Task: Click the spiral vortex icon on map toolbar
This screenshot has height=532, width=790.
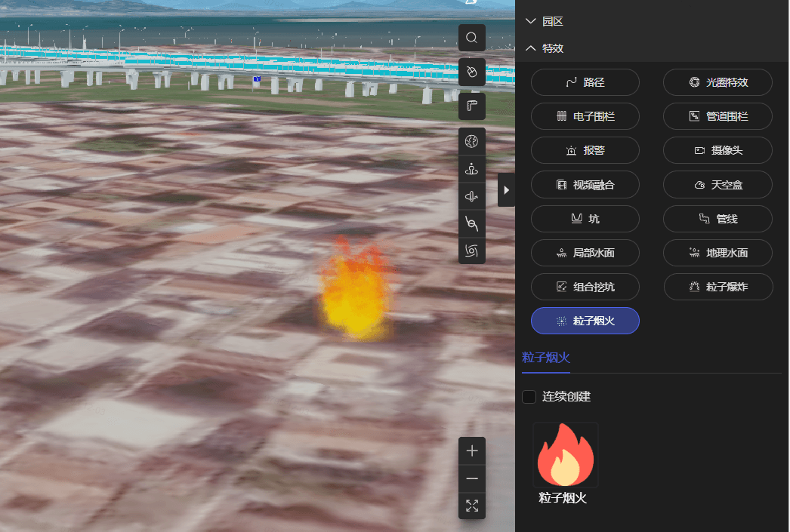Action: [x=472, y=251]
